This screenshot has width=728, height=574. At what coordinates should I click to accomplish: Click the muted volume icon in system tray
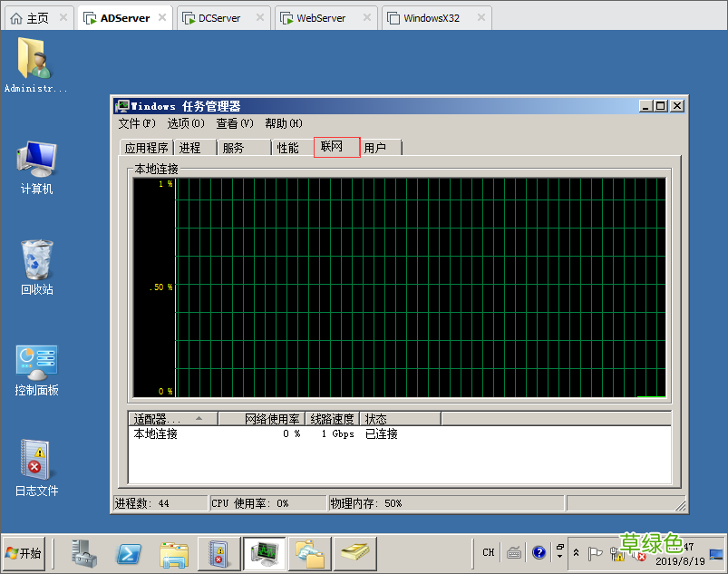pos(636,554)
